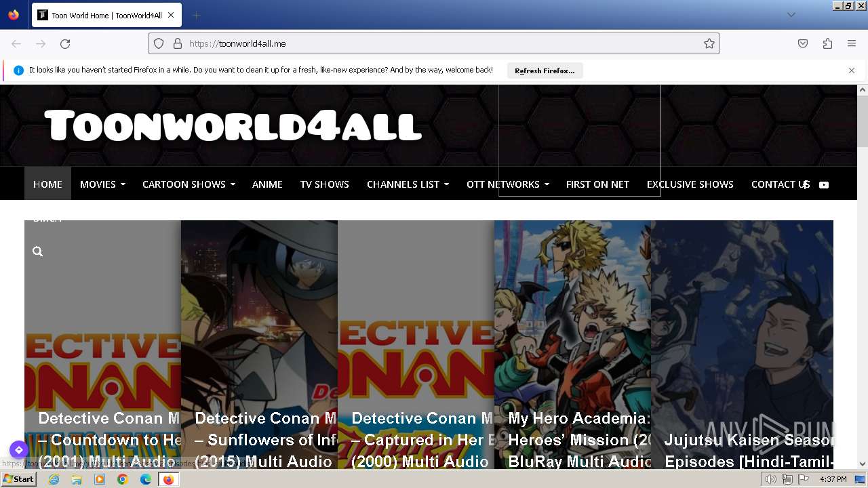This screenshot has height=488, width=868.
Task: Open the Extensions puzzle icon
Action: click(x=827, y=43)
